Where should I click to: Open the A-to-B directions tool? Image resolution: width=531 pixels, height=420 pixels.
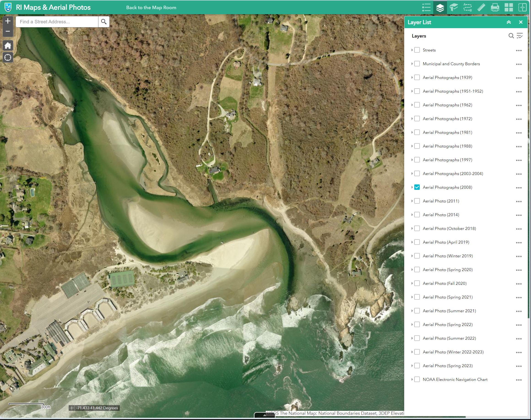[468, 7]
